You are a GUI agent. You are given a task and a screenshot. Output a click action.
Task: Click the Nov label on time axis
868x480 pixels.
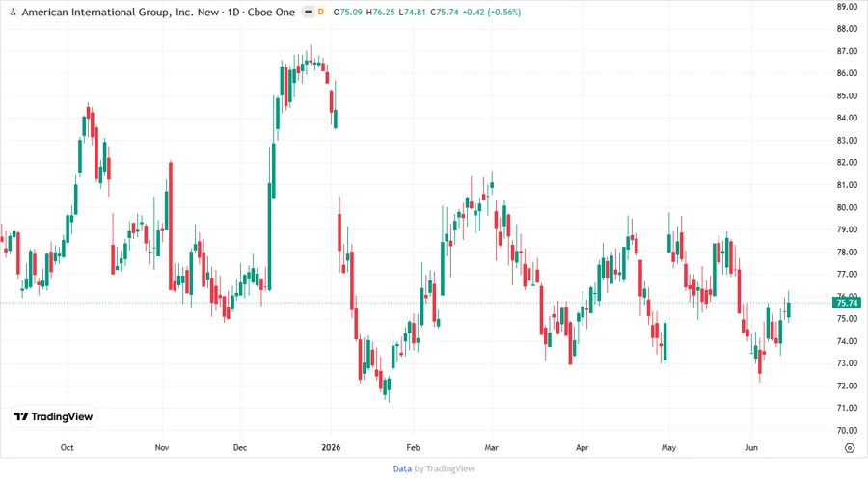pyautogui.click(x=162, y=447)
